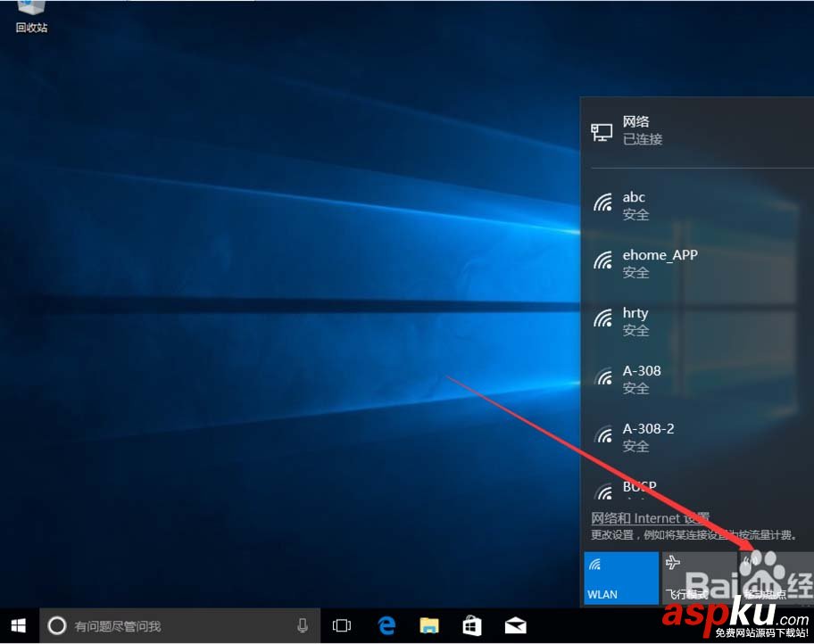The height and width of the screenshot is (644, 814).
Task: Open the Mail app from the taskbar
Action: point(515,625)
